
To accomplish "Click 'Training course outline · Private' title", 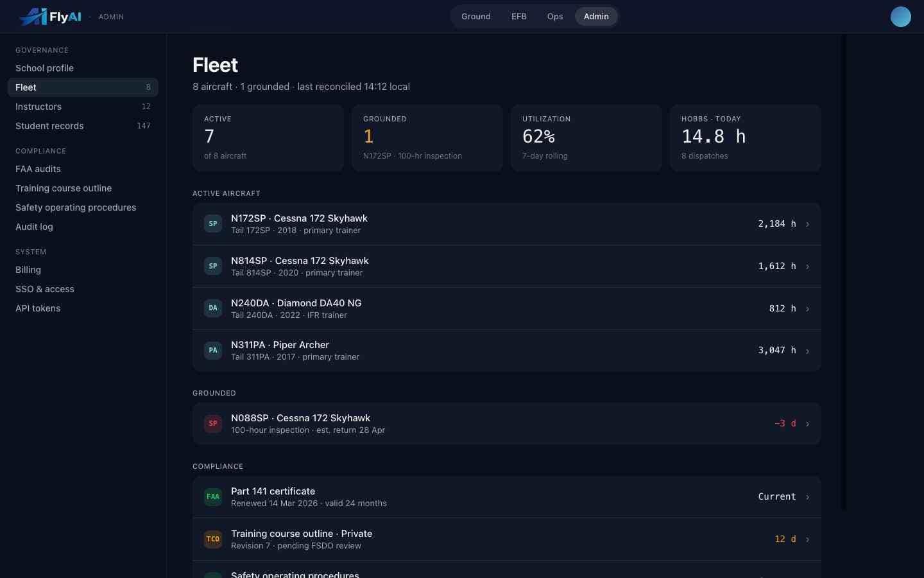I will (302, 534).
